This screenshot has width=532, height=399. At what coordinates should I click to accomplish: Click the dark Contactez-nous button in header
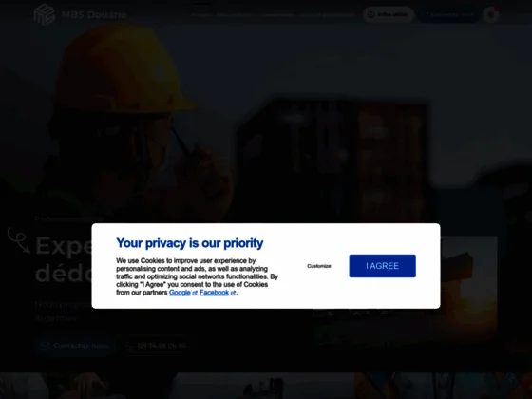click(x=448, y=14)
